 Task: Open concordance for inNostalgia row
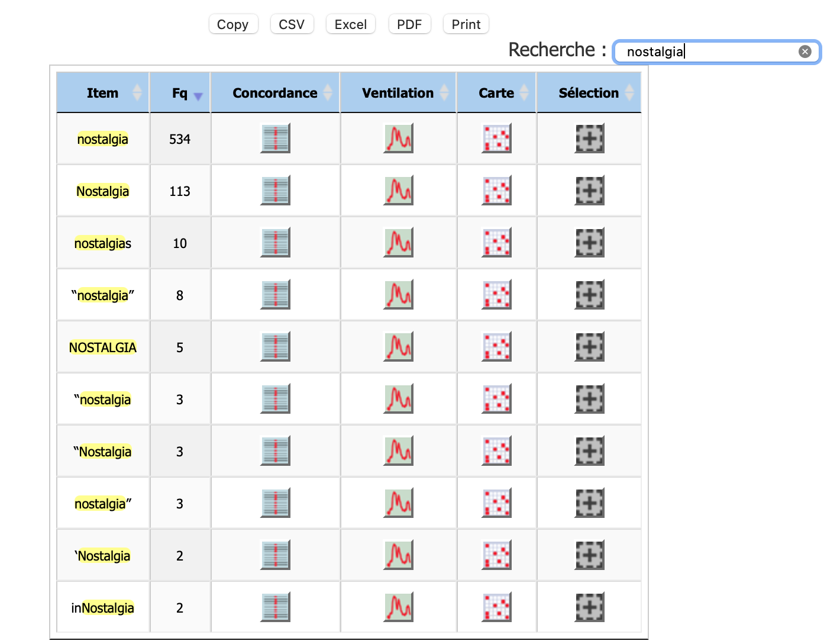click(275, 607)
